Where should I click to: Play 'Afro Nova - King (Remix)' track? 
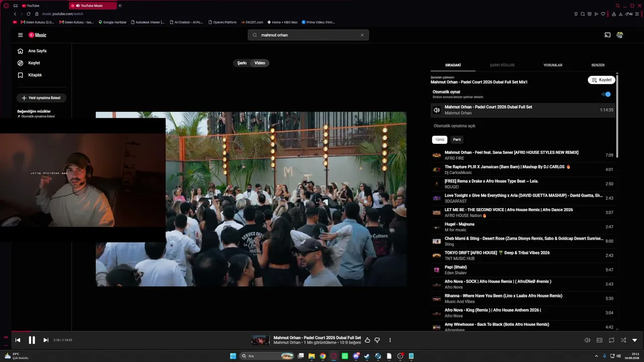[523, 313]
